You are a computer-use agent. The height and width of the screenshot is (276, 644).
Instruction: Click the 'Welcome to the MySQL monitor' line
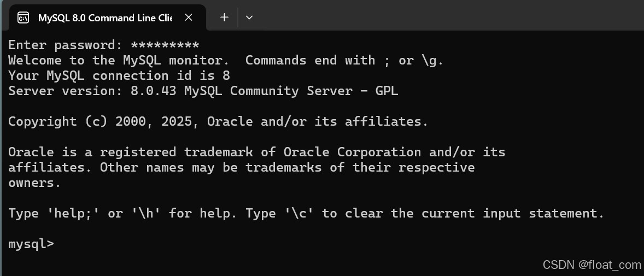pyautogui.click(x=115, y=61)
